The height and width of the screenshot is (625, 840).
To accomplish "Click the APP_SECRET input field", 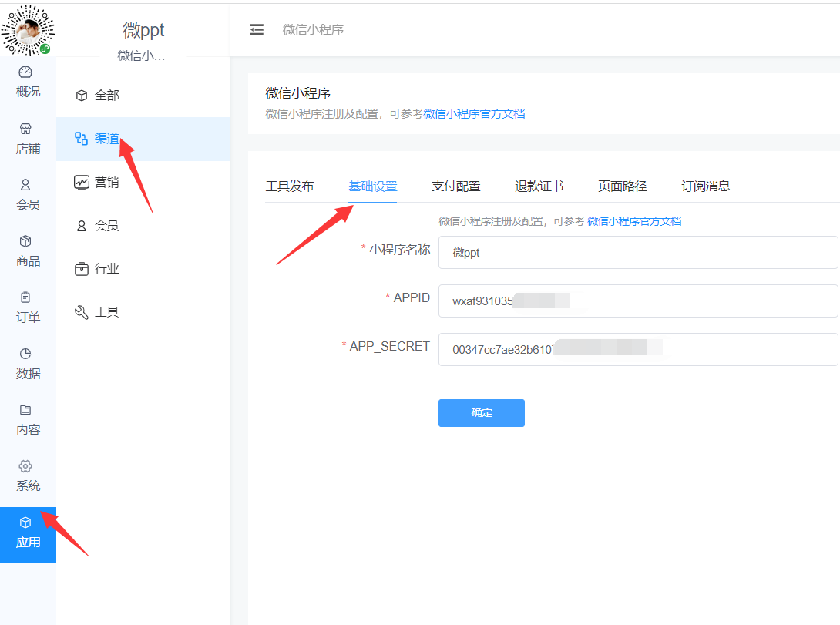I will click(638, 350).
